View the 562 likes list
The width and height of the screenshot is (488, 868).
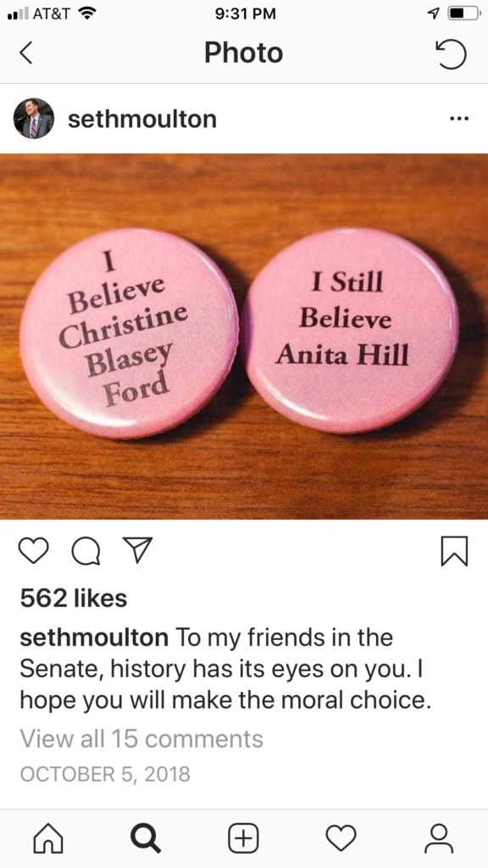coord(74,598)
